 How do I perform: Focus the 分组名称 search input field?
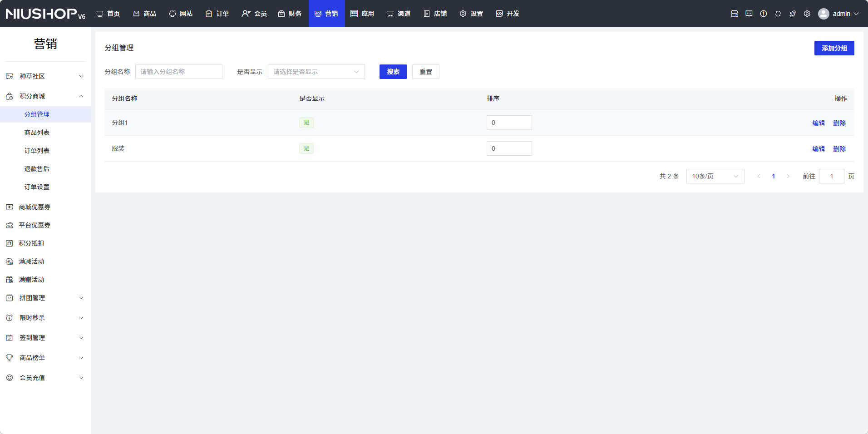click(x=178, y=72)
